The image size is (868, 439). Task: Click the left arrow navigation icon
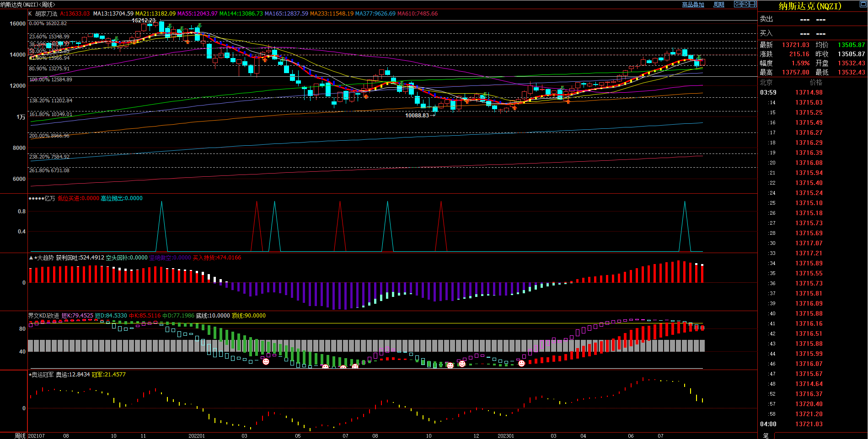coord(737,4)
